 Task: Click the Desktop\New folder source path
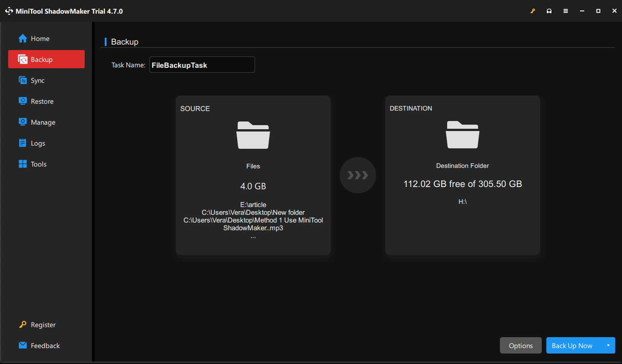point(253,212)
